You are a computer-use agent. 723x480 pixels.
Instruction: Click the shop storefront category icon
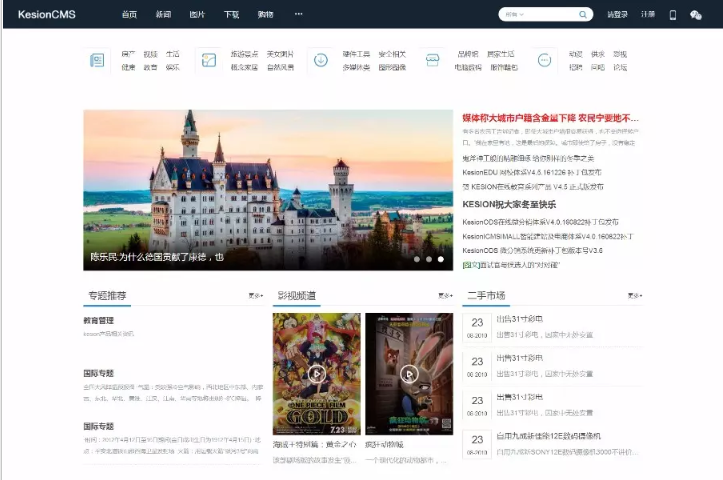[x=432, y=60]
